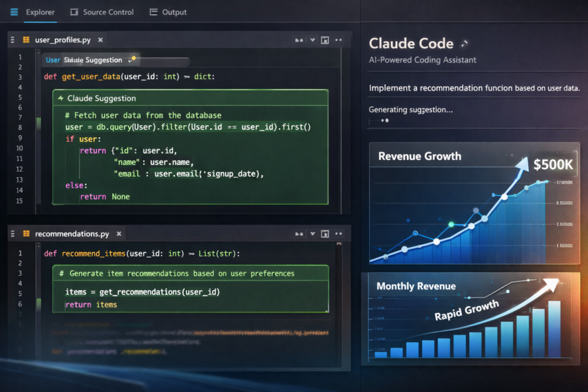The image size is (588, 392).
Task: Open the Explorer tab
Action: (40, 12)
